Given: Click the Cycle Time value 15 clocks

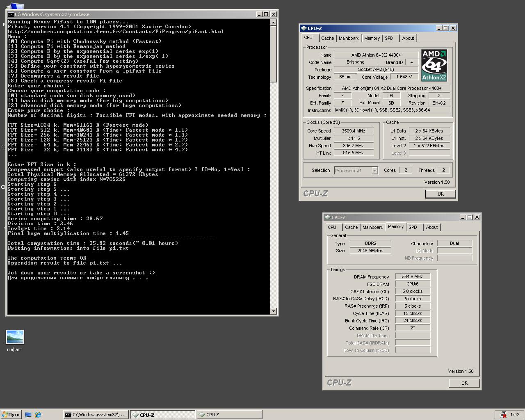Looking at the screenshot, I should pos(413,314).
